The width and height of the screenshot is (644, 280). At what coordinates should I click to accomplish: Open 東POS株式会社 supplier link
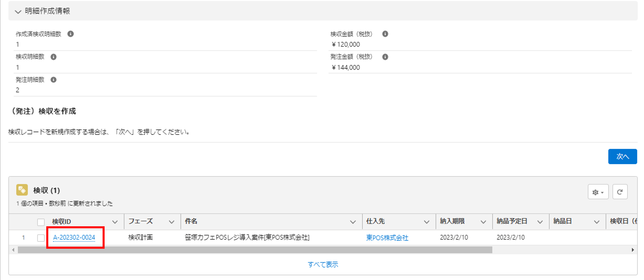(387, 238)
